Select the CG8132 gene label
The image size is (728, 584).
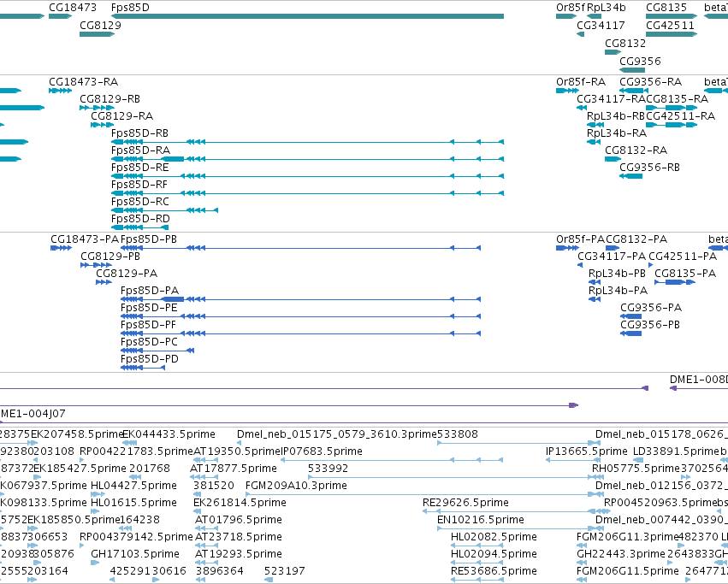[x=625, y=43]
